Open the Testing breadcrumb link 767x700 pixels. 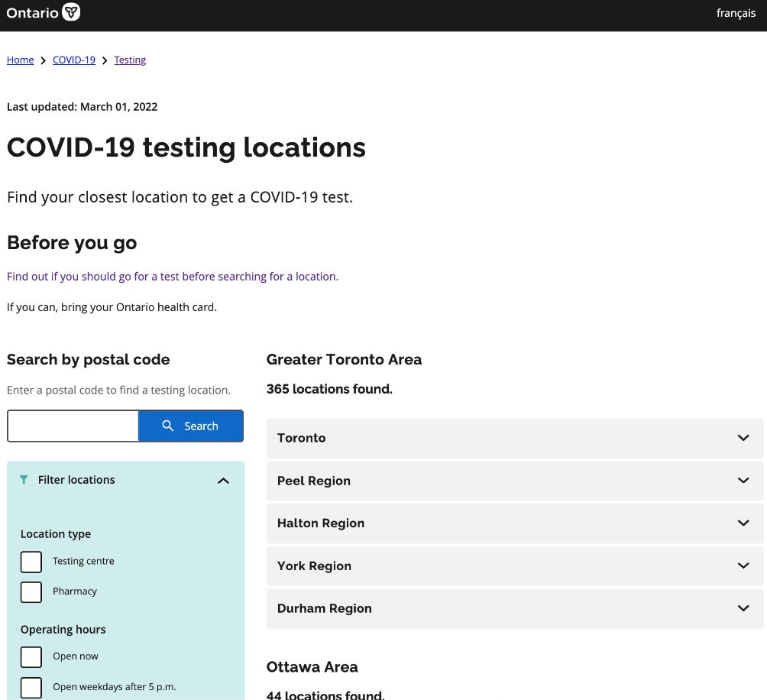pyautogui.click(x=130, y=60)
